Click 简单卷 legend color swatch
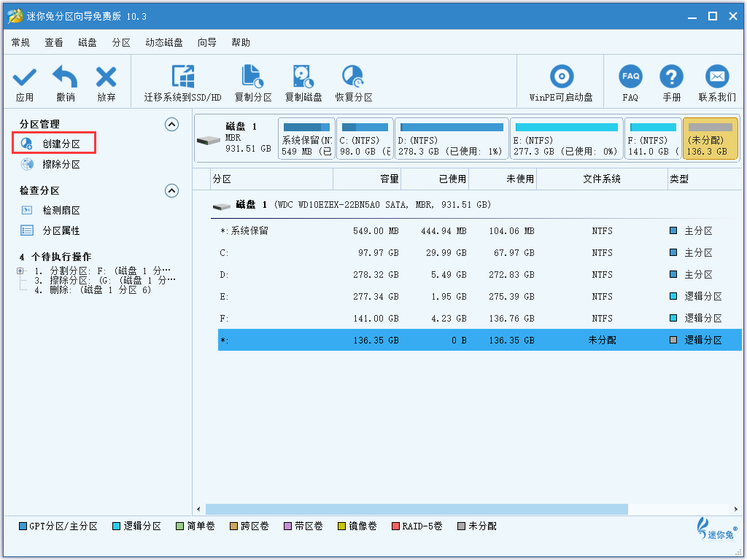The width and height of the screenshot is (747, 560). tap(179, 526)
